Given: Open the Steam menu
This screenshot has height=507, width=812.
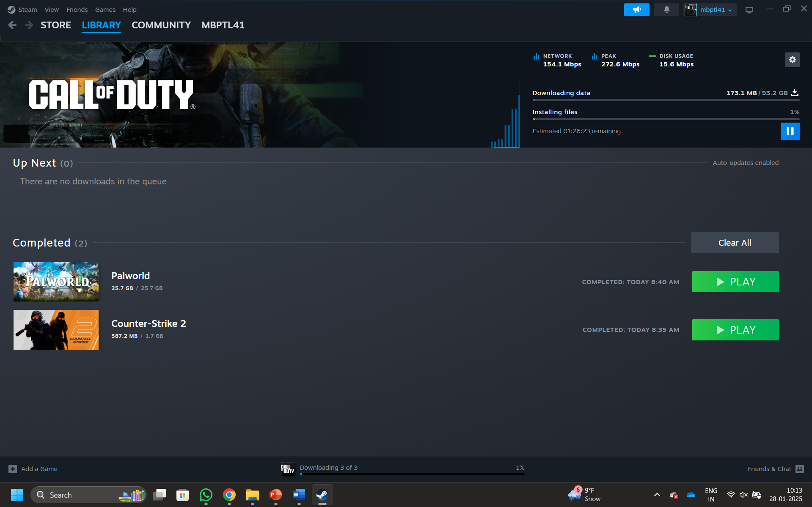Looking at the screenshot, I should pos(28,10).
